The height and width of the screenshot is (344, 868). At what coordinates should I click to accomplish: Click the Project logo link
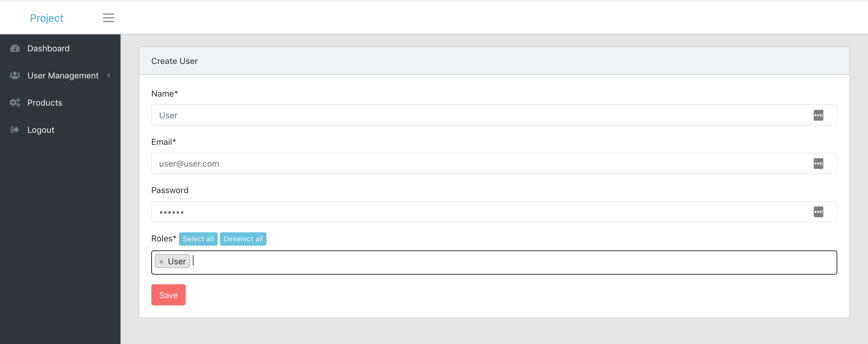(x=46, y=18)
